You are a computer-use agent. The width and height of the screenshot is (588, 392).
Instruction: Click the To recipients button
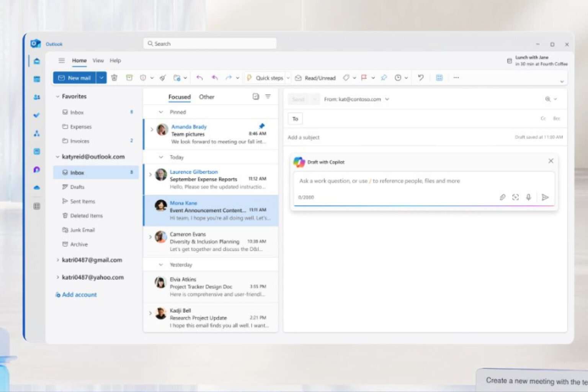(295, 119)
